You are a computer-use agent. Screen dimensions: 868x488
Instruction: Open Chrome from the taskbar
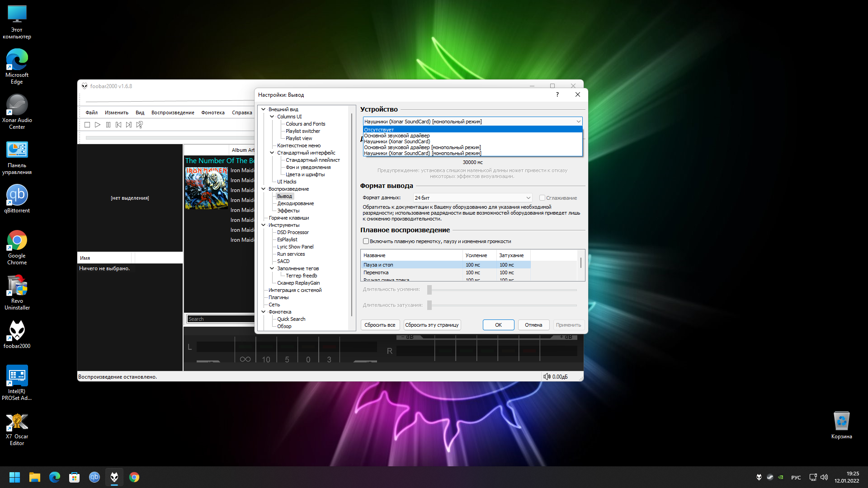[134, 477]
